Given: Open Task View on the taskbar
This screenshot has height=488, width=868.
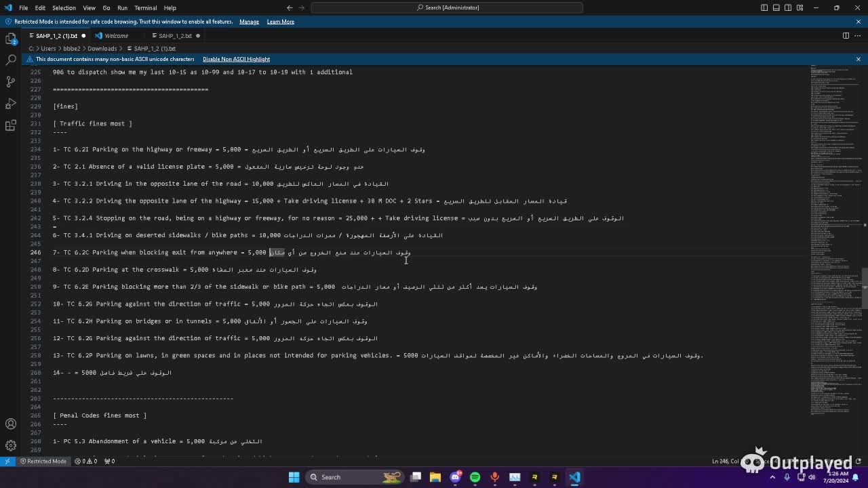Looking at the screenshot, I should [416, 476].
